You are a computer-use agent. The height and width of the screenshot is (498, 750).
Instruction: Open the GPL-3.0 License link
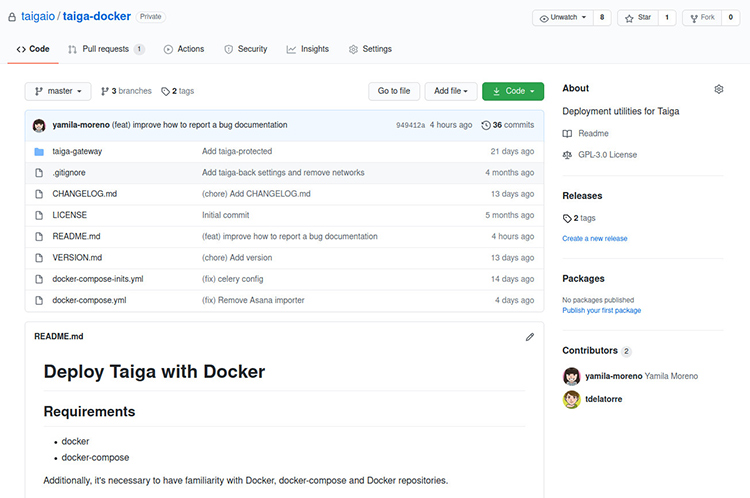pos(606,155)
